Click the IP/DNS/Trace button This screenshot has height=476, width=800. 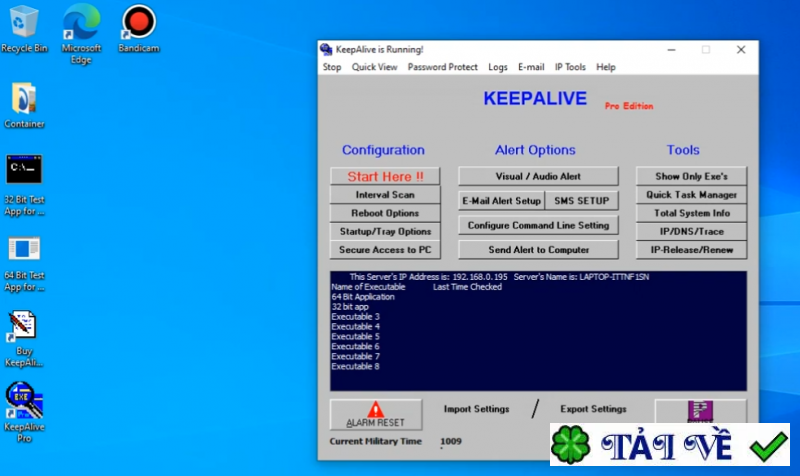[691, 231]
